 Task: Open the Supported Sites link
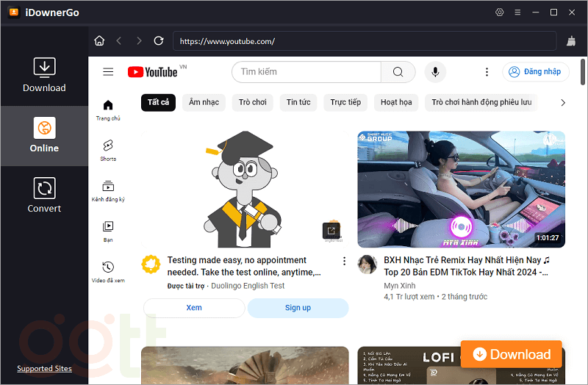click(x=44, y=368)
